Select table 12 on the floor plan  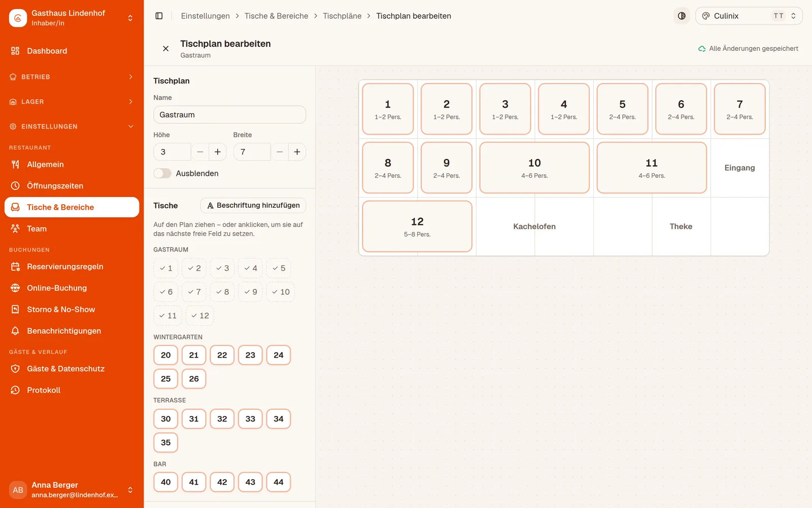tap(417, 227)
